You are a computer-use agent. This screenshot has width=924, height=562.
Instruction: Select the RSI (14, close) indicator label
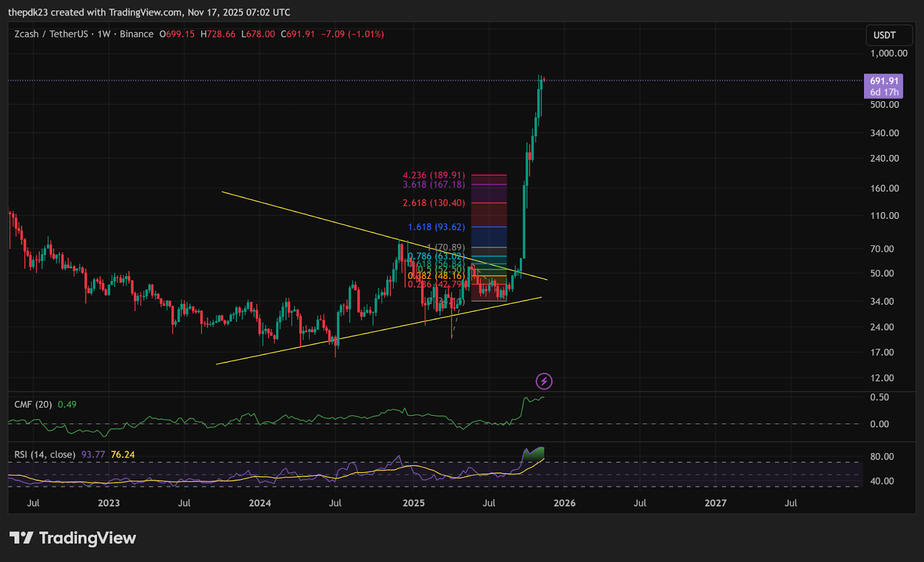tap(44, 455)
